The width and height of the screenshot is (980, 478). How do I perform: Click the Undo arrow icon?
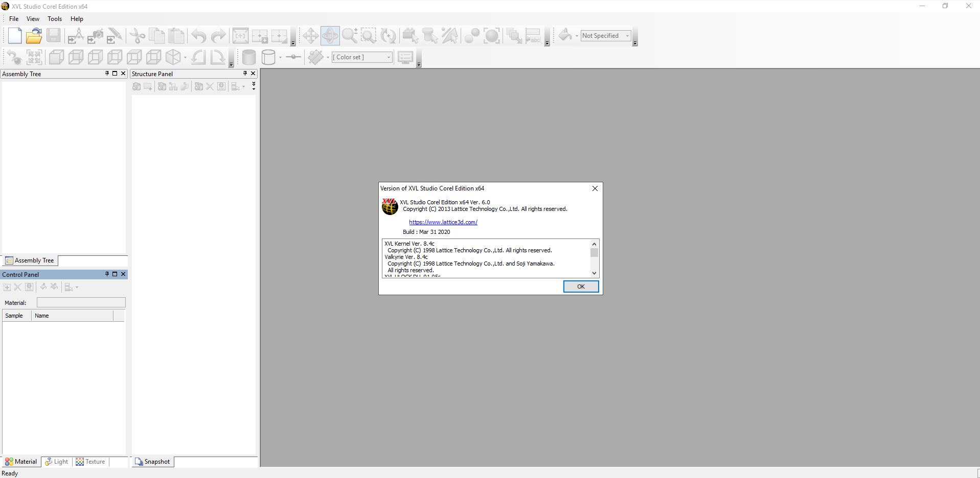point(199,36)
